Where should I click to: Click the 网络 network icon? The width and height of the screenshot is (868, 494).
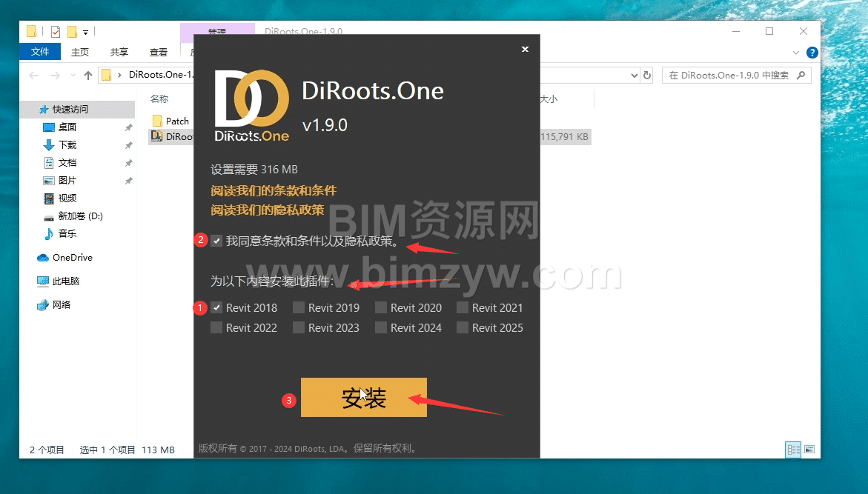[x=43, y=305]
